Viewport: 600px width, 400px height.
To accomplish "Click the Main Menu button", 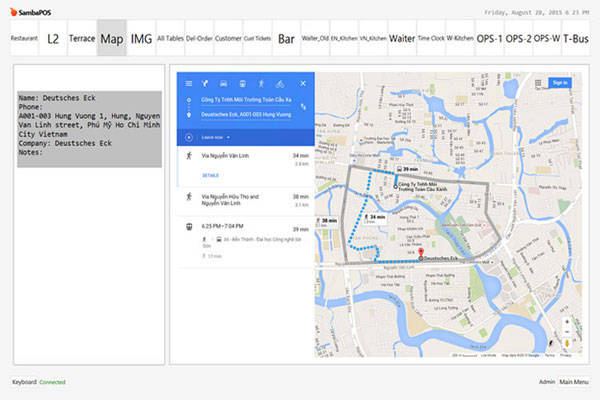I will [574, 382].
